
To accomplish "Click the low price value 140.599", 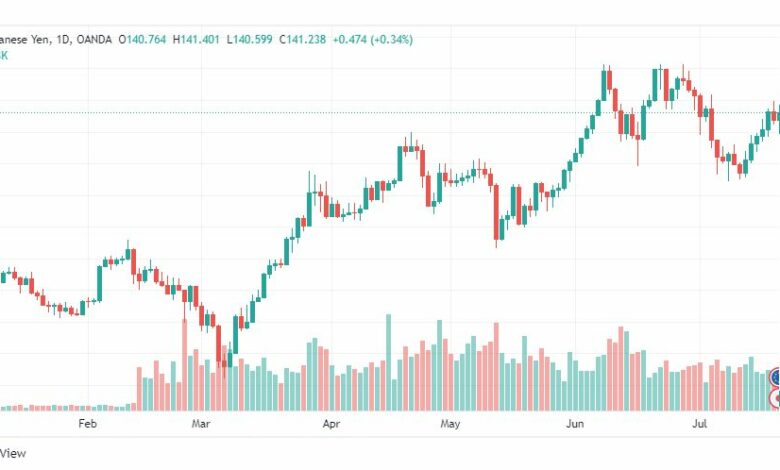I will (253, 39).
